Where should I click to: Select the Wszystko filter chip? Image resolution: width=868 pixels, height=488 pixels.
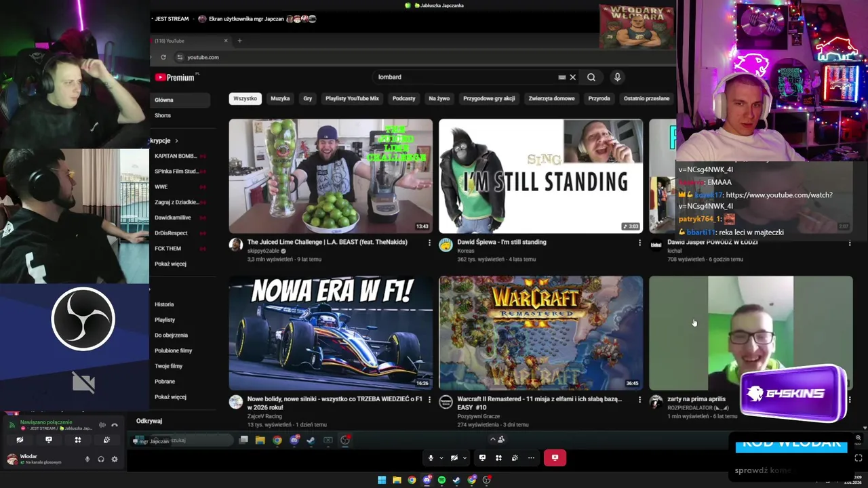pyautogui.click(x=245, y=98)
